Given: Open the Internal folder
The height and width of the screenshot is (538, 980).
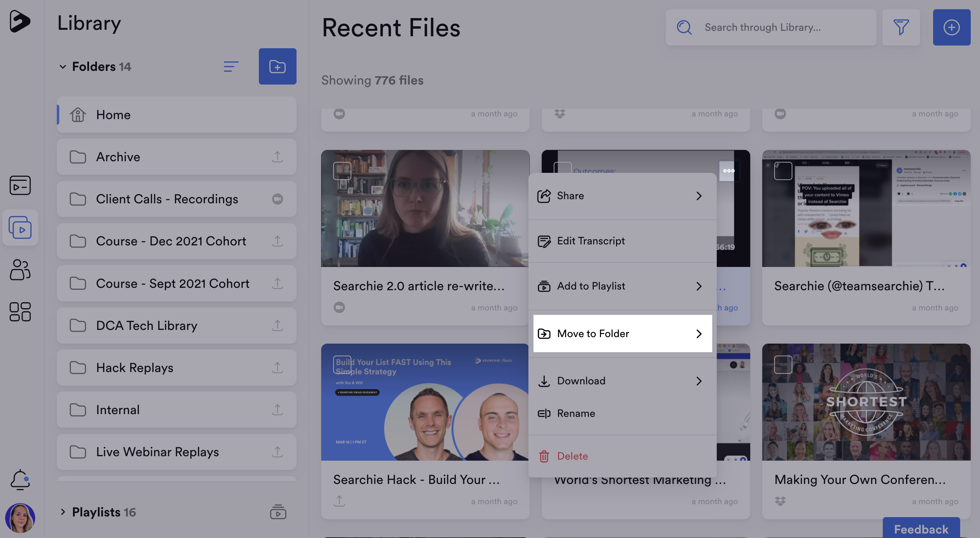Looking at the screenshot, I should pos(177,410).
